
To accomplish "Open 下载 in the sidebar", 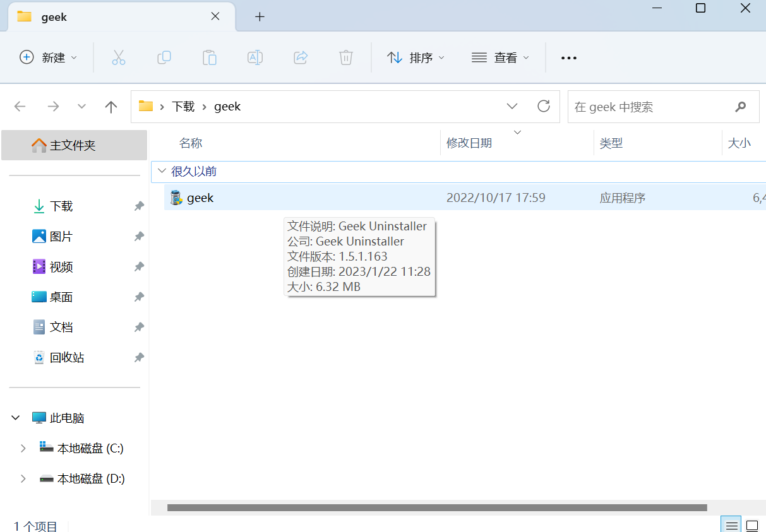I will coord(61,206).
